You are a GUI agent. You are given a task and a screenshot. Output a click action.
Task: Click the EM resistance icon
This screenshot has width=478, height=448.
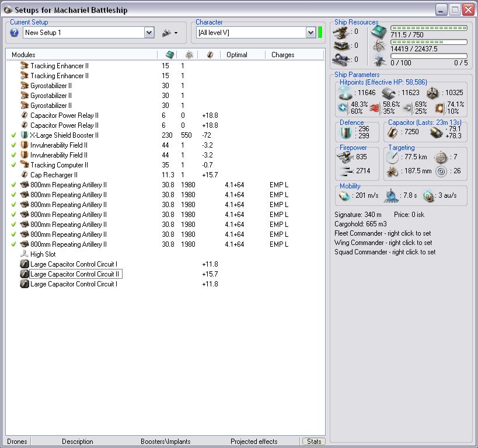(x=344, y=108)
